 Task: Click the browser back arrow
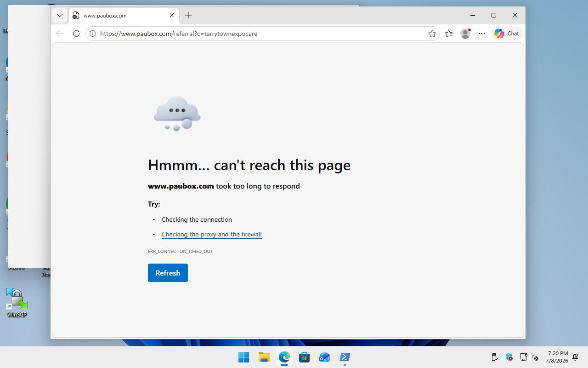click(60, 34)
